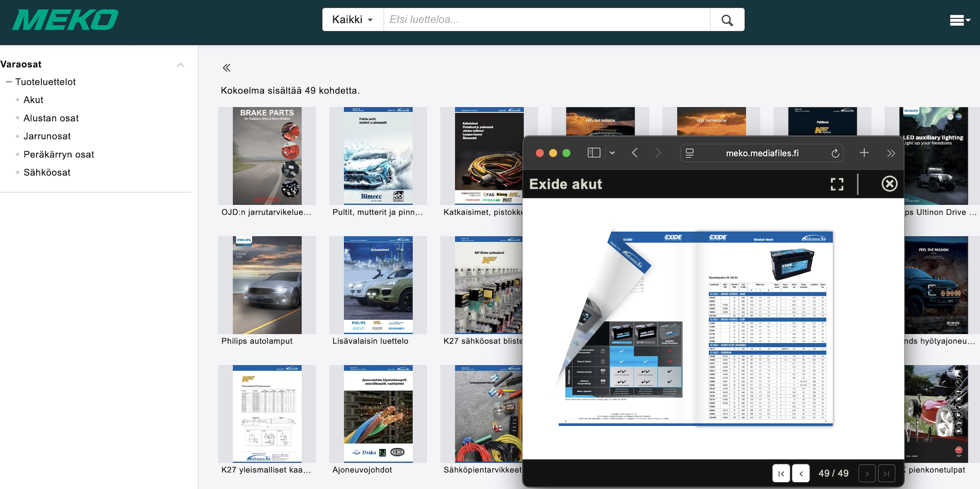Go to previous catalog page
Viewport: 980px width, 489px height.
(801, 474)
